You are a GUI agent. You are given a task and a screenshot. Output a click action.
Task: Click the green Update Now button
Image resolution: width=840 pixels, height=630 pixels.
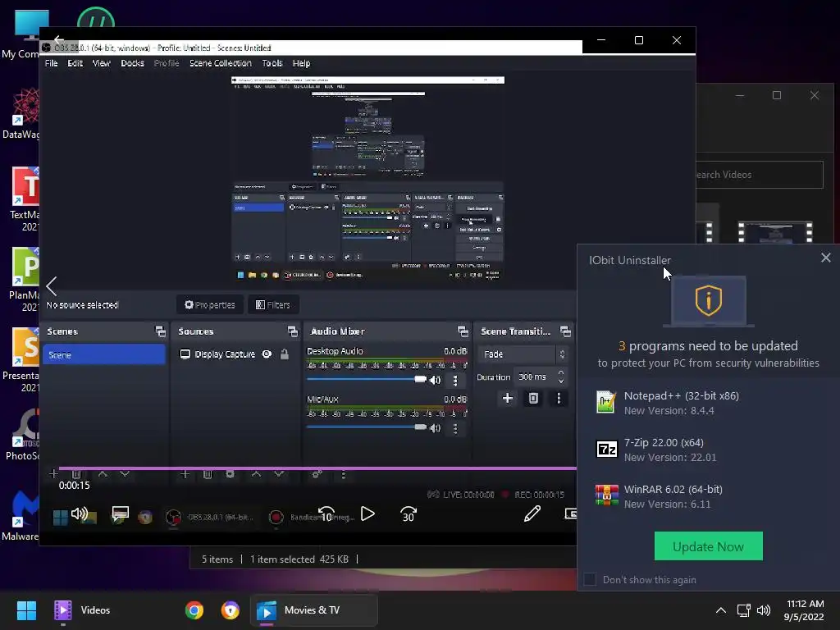click(708, 546)
